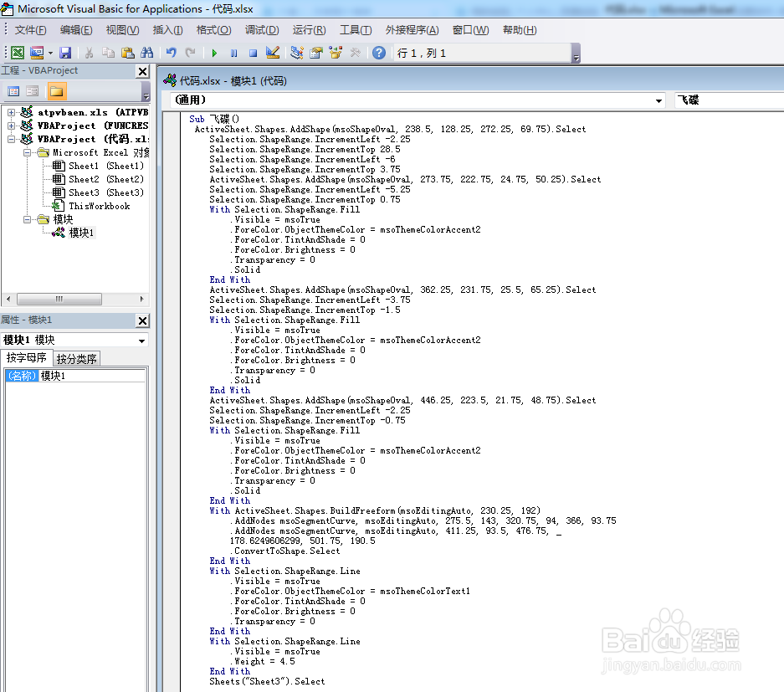Click the 'Sheets("Sheet3").Select' code line
Viewport: 784px width, 692px height.
pyautogui.click(x=267, y=681)
